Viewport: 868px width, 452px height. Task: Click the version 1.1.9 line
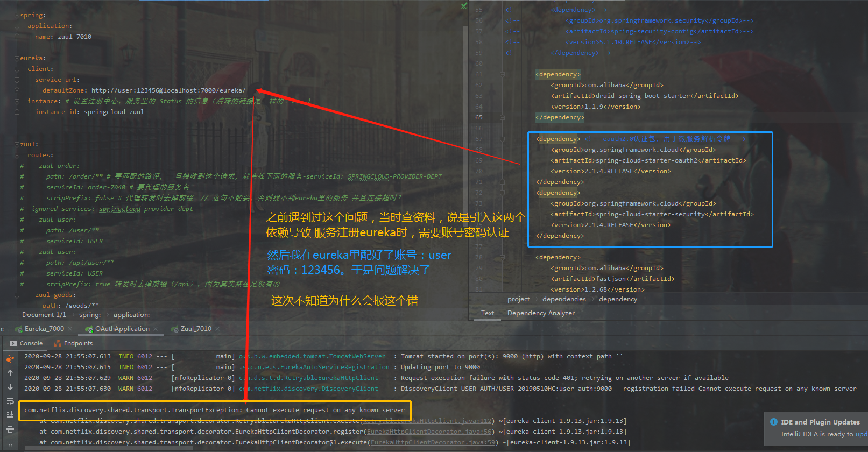point(596,107)
